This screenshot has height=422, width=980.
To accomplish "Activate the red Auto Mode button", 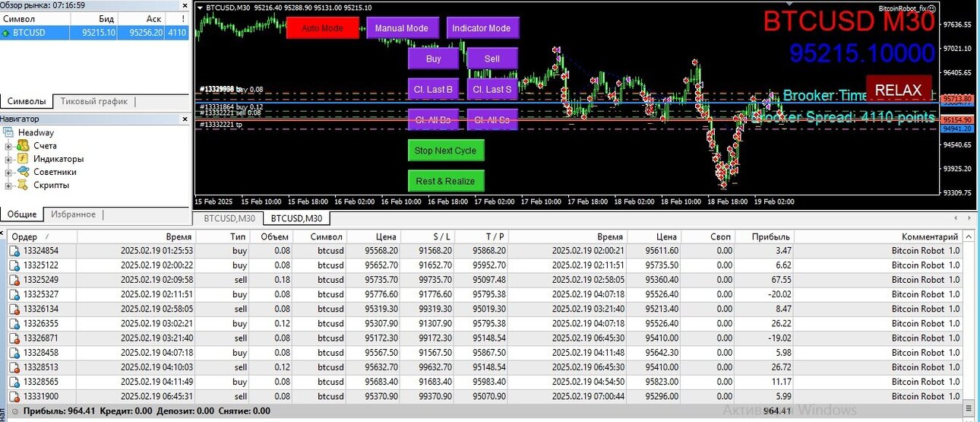I will pos(323,28).
